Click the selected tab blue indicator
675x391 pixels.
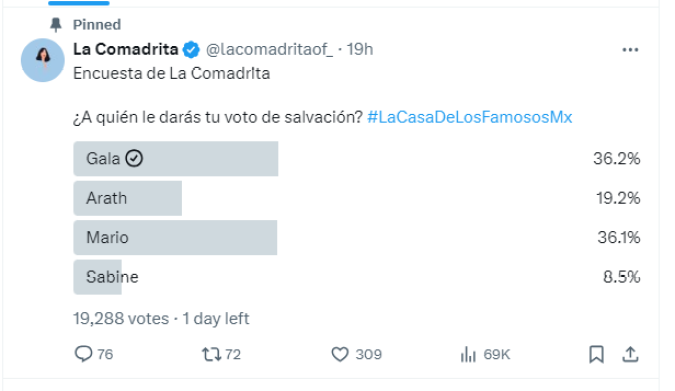click(x=79, y=3)
